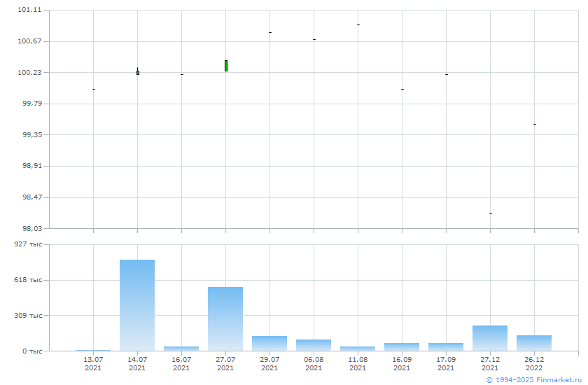Click the 14.07 2021 volume bar
Image resolution: width=588 pixels, height=385 pixels.
tap(137, 305)
